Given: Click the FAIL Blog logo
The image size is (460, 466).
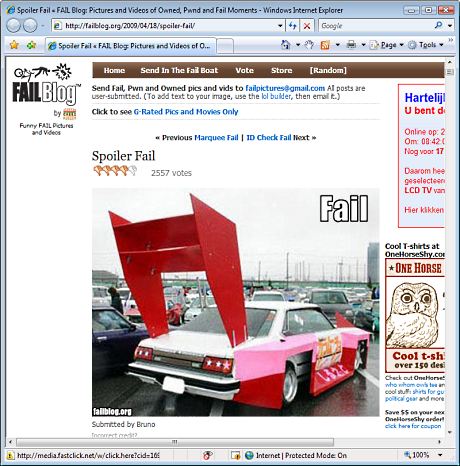Looking at the screenshot, I should tap(46, 85).
